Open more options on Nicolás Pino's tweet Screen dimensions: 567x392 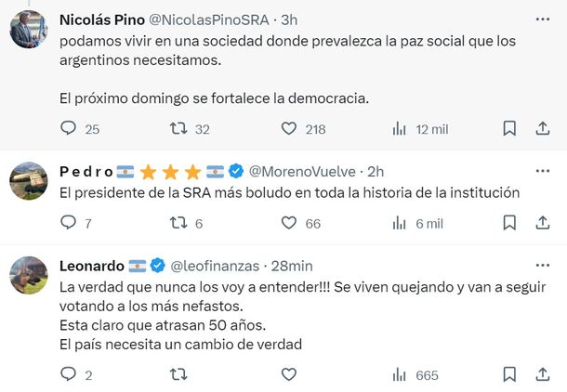tap(543, 19)
